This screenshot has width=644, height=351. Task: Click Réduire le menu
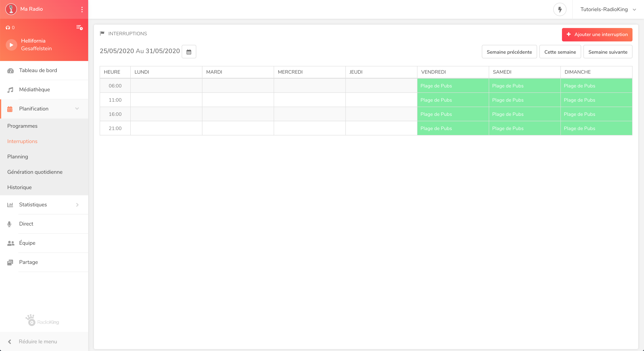click(38, 342)
